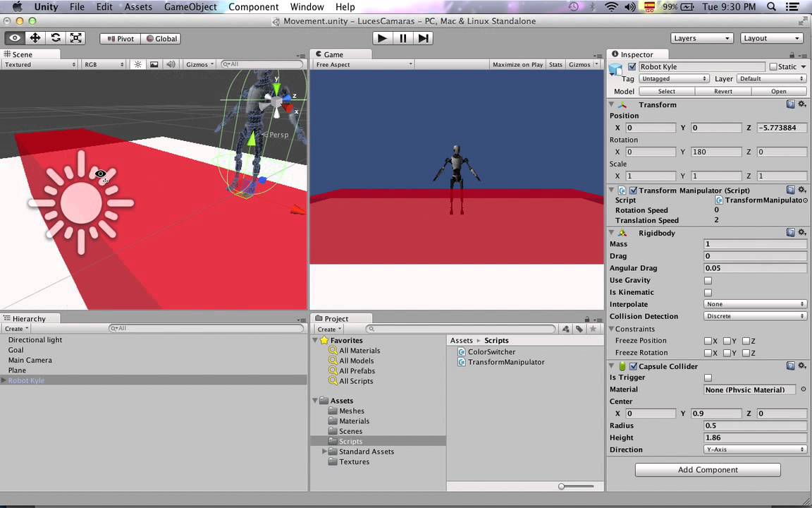812x508 pixels.
Task: Open Collision Detection Discrete dropdown
Action: coord(755,316)
